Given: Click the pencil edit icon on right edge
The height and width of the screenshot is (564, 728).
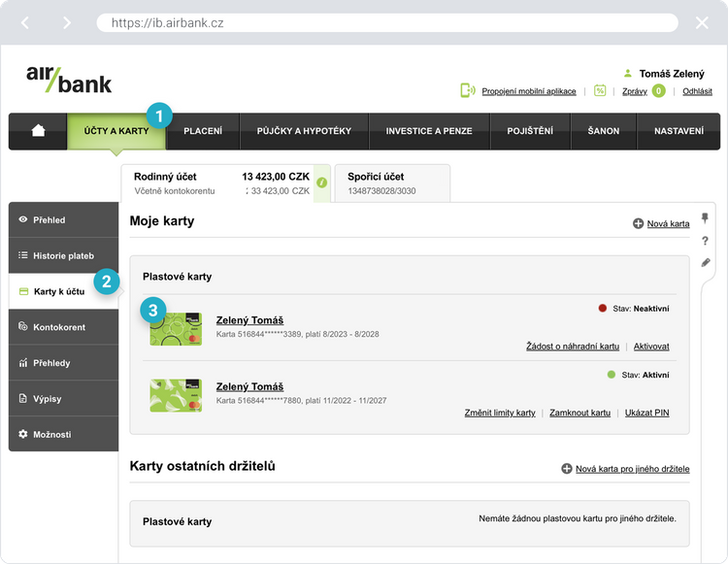Looking at the screenshot, I should 706,262.
